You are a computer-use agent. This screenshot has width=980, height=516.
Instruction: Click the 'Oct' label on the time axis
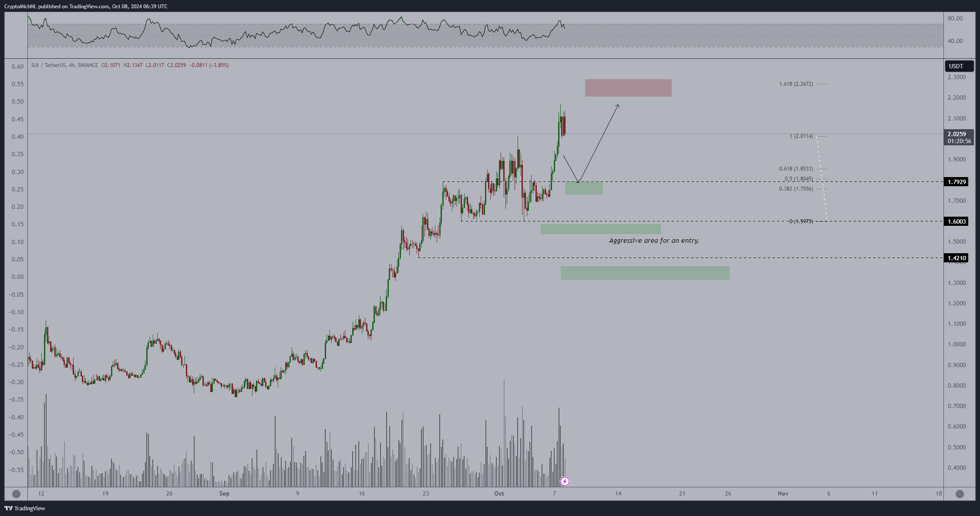coord(499,493)
